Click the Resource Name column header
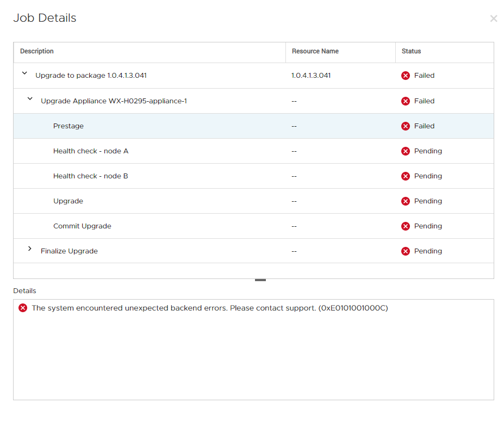Image resolution: width=504 pixels, height=422 pixels. pyautogui.click(x=315, y=51)
